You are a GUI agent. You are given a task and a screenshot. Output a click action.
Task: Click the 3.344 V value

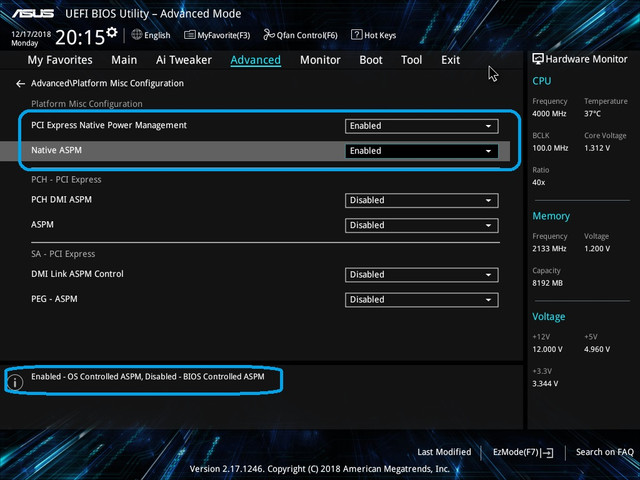(x=545, y=384)
